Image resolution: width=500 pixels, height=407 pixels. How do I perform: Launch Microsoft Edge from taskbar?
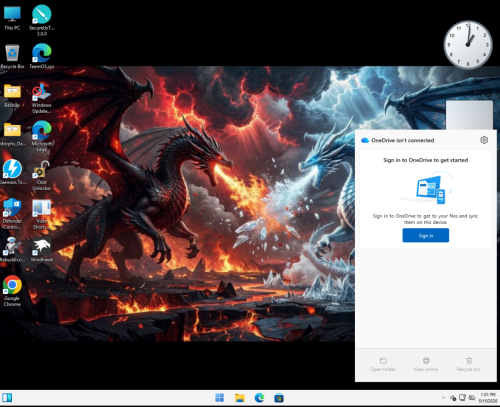pos(259,398)
